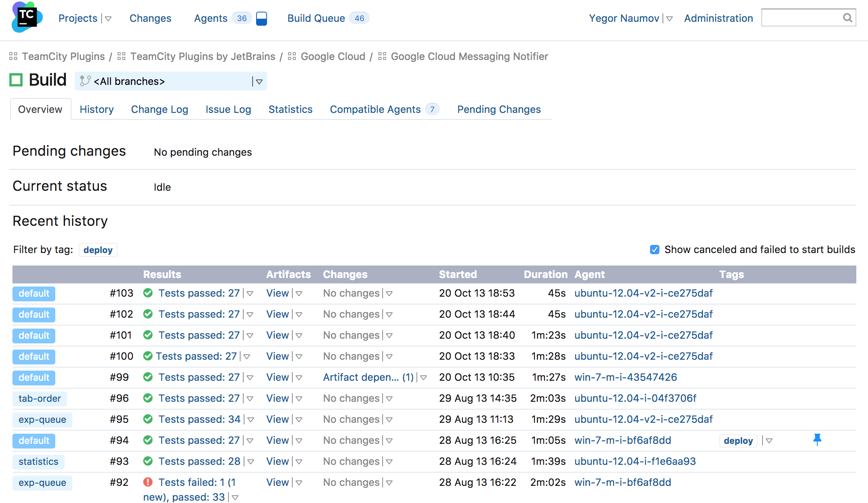Click the agents pool status icon
The width and height of the screenshot is (868, 503).
(x=262, y=18)
